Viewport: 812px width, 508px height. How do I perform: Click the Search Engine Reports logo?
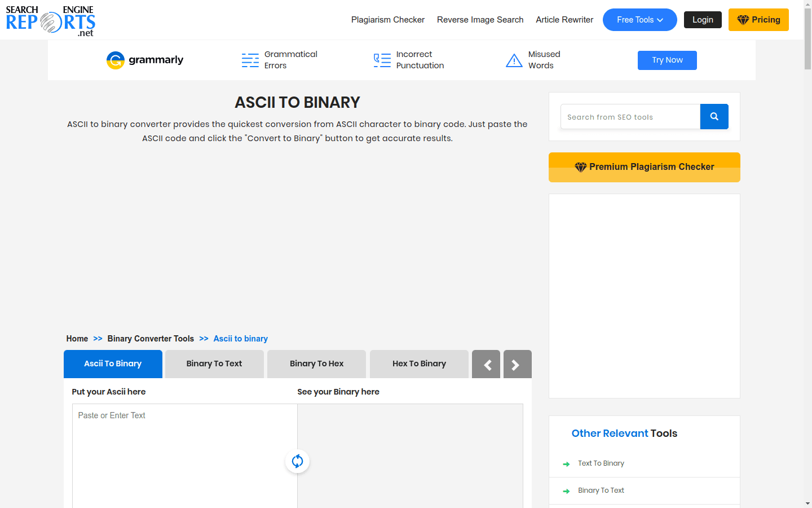click(50, 20)
